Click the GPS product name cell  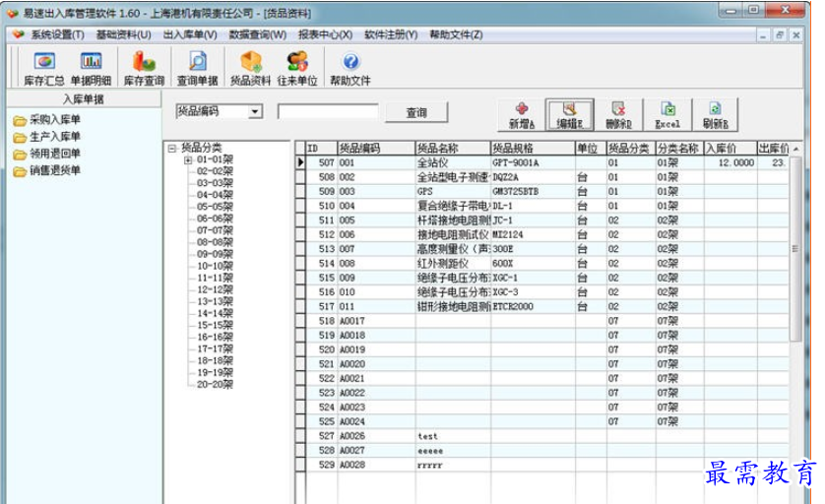453,192
